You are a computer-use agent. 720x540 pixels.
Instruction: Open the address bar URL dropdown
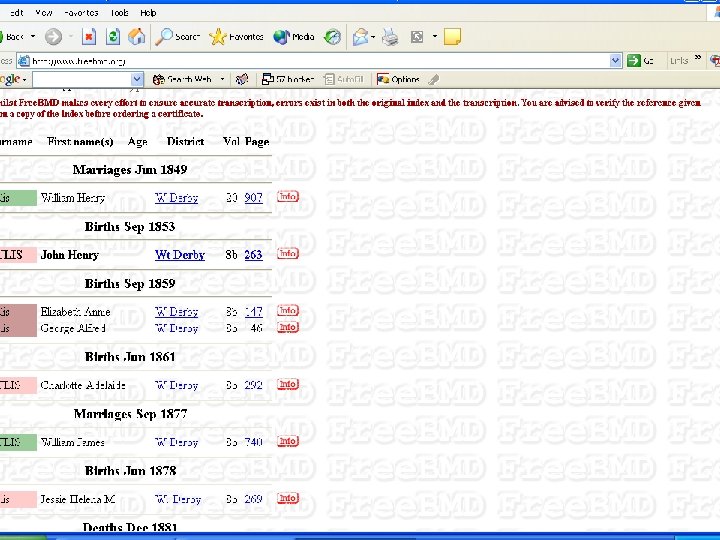tap(615, 60)
